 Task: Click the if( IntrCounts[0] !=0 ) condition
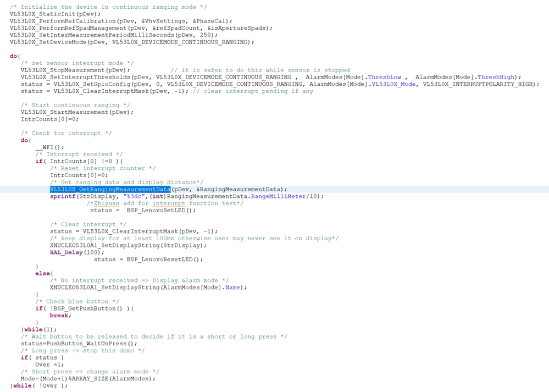(79, 161)
